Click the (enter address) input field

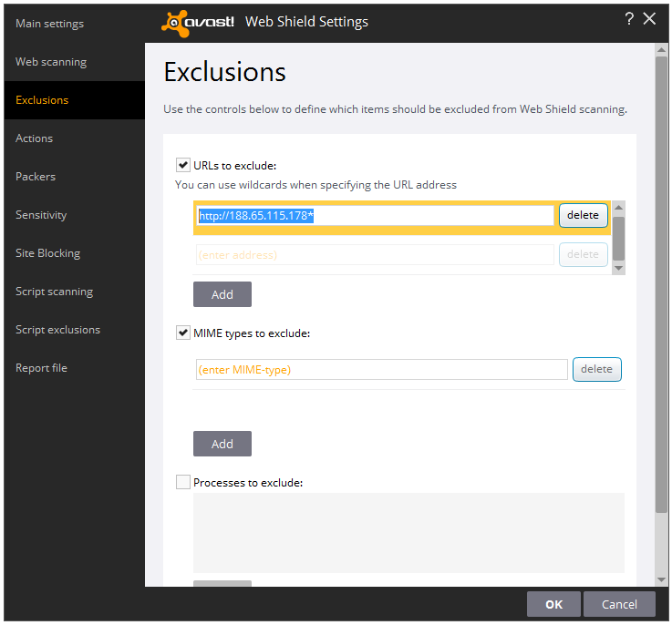(x=375, y=255)
